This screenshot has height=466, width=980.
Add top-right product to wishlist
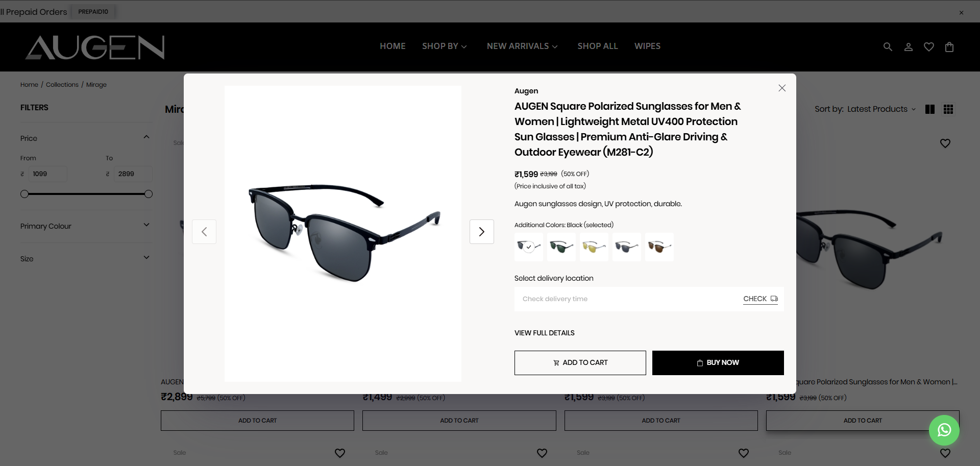click(945, 143)
